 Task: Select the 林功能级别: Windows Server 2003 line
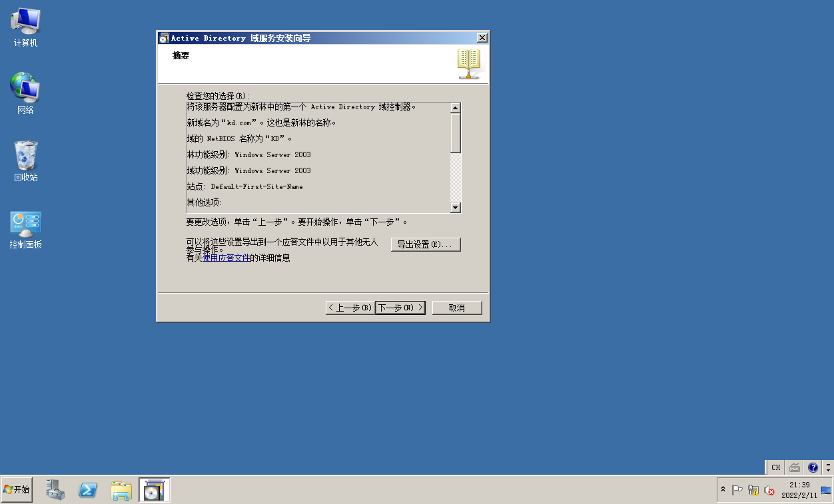click(x=249, y=155)
